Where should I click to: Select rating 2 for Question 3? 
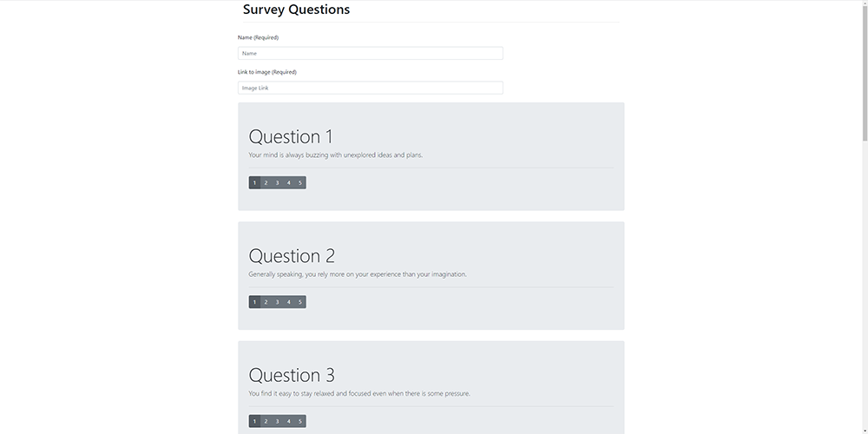(x=266, y=421)
